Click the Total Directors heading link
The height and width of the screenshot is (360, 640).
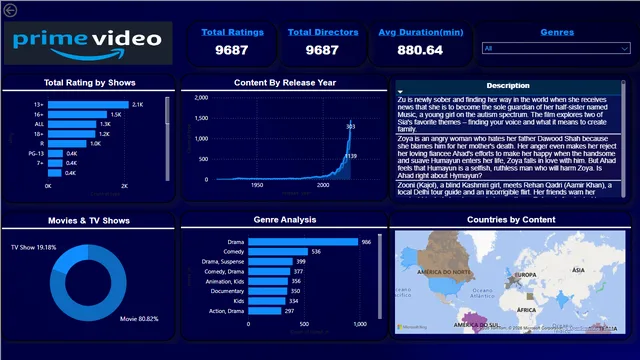pos(323,32)
